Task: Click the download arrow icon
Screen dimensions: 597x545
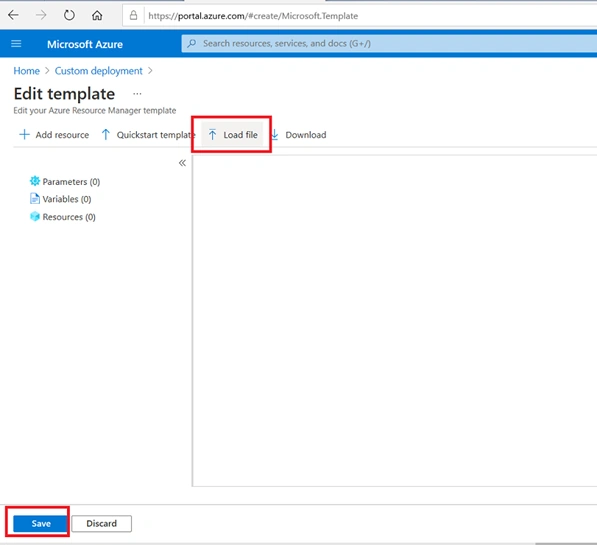Action: pyautogui.click(x=275, y=134)
